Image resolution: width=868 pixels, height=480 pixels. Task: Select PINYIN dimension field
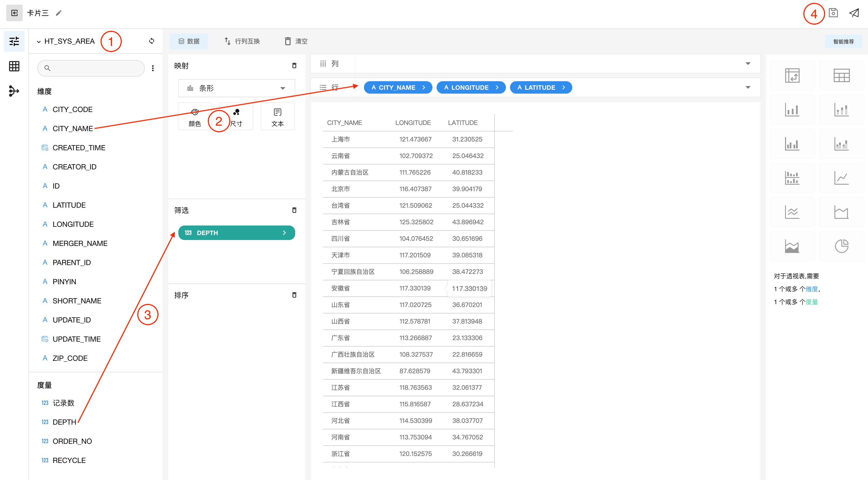(x=64, y=282)
